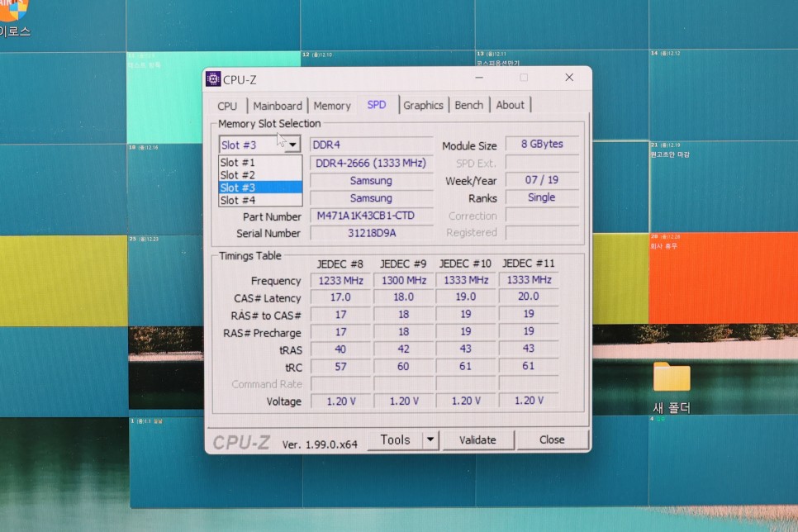The image size is (798, 532).
Task: Choose Slot #4 from the slot list
Action: pyautogui.click(x=260, y=200)
